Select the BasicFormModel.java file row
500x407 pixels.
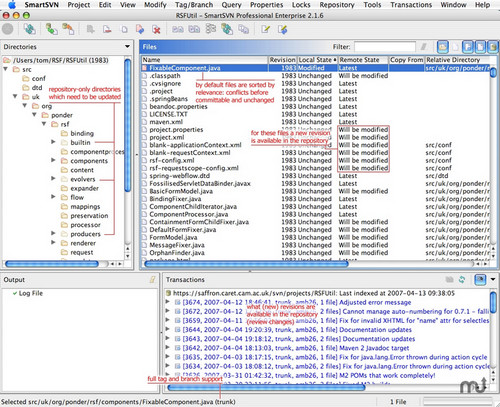click(315, 191)
